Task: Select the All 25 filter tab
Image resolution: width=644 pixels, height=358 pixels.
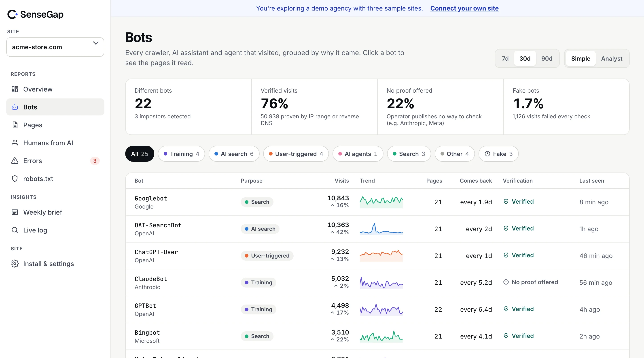Action: pyautogui.click(x=140, y=154)
